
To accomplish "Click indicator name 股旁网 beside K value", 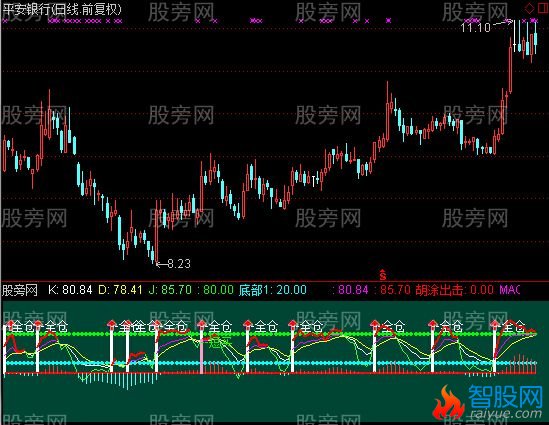I will click(x=20, y=290).
